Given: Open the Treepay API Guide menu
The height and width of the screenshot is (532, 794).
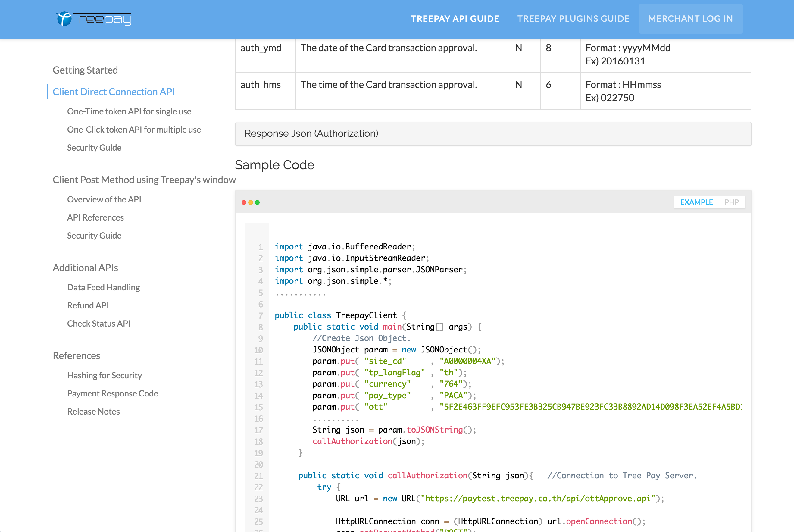Looking at the screenshot, I should click(455, 19).
